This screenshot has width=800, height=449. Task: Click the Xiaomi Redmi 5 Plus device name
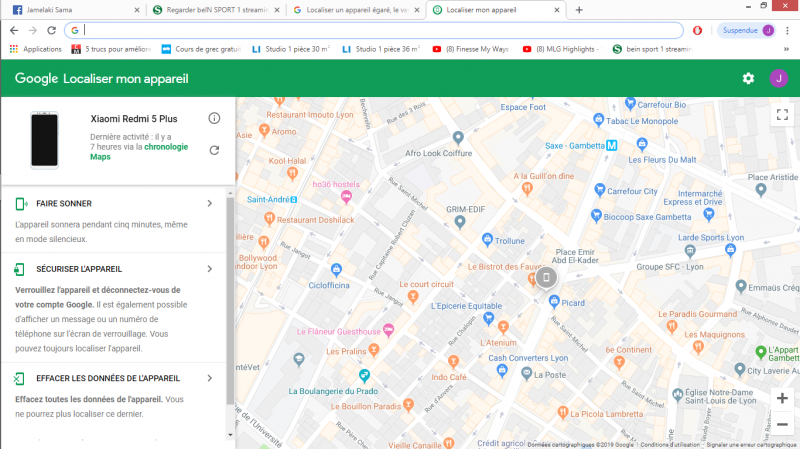(134, 119)
